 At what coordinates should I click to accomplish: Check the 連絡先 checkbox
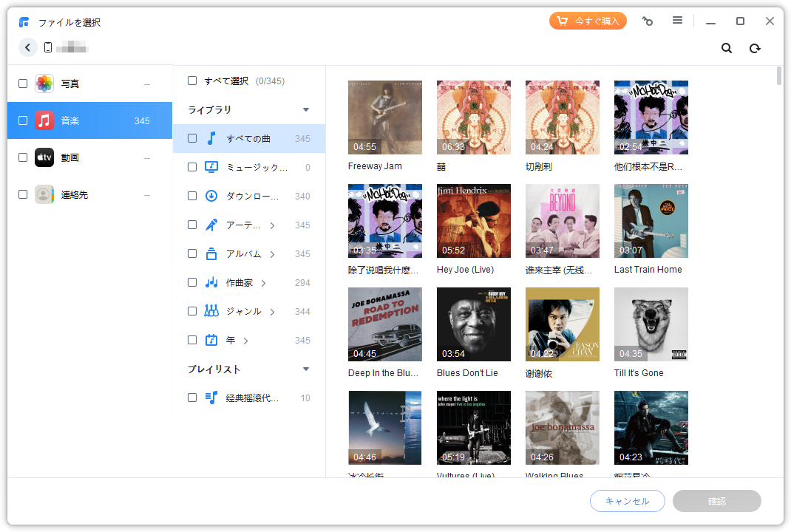coord(23,194)
